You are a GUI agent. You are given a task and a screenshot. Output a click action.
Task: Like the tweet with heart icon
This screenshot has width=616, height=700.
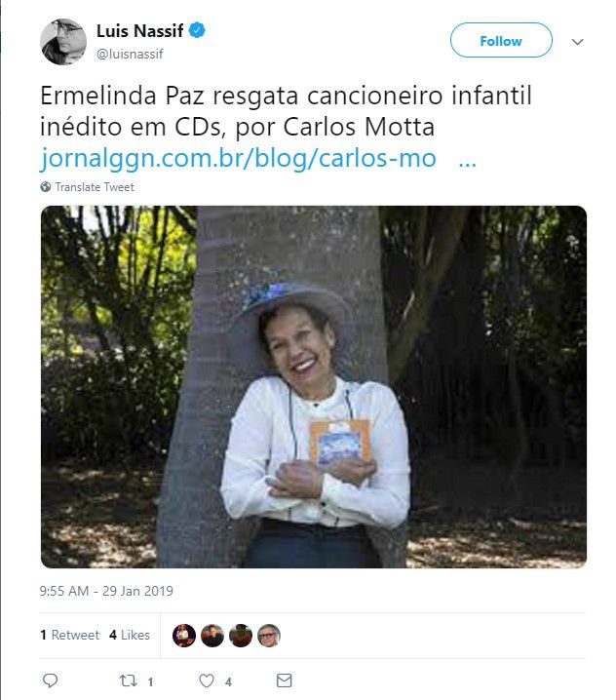click(x=207, y=681)
